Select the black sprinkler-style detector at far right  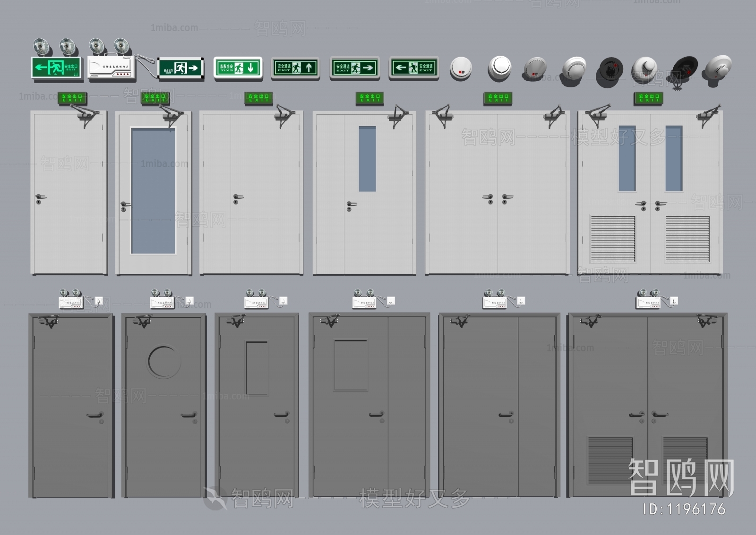685,72
